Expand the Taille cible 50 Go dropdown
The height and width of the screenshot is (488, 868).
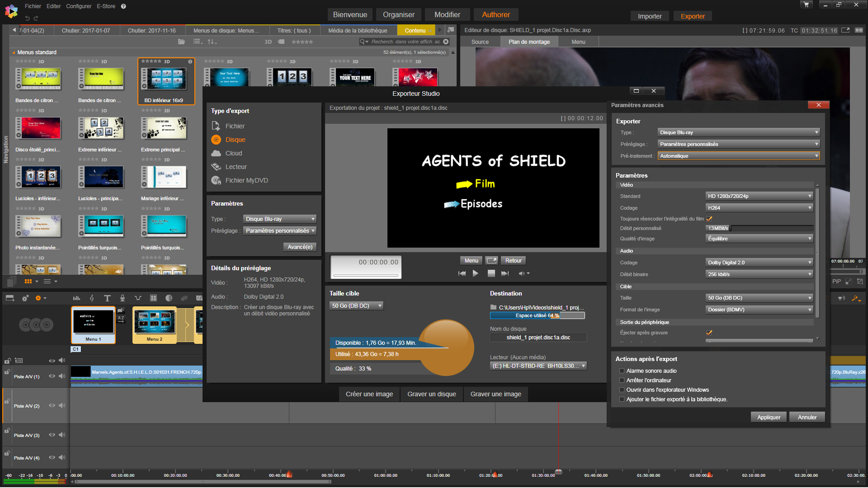pyautogui.click(x=356, y=306)
